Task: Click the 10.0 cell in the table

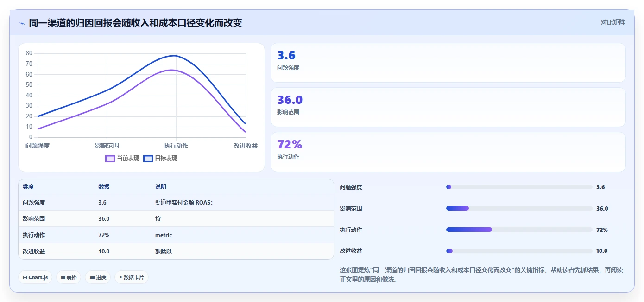Action: pos(104,251)
